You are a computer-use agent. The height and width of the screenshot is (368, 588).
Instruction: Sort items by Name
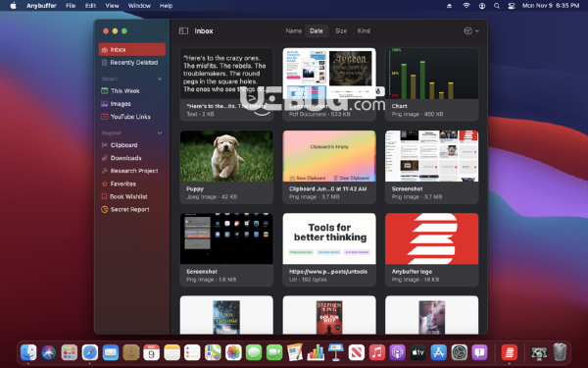(x=294, y=30)
